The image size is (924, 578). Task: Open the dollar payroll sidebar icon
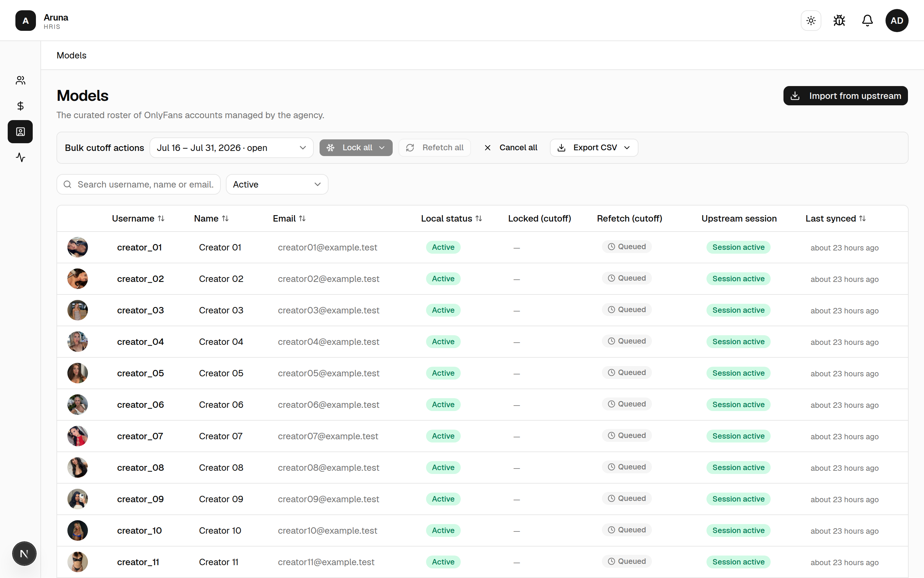(x=20, y=106)
